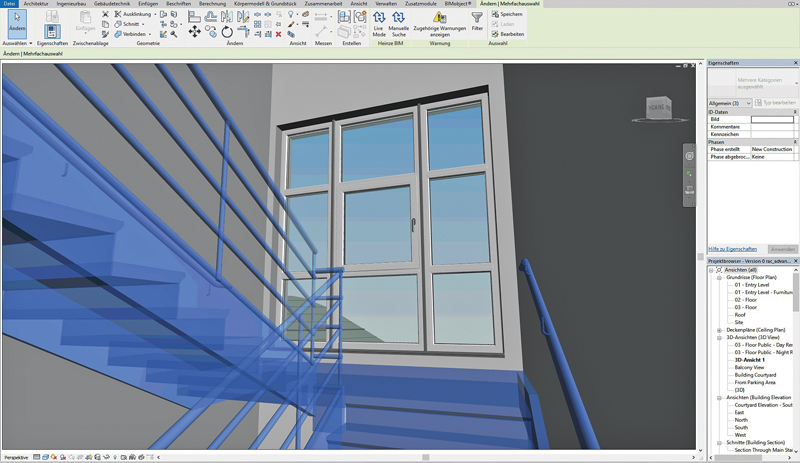
Task: Collapse the 3D-Ansichten (3D View) node
Action: coord(719,337)
